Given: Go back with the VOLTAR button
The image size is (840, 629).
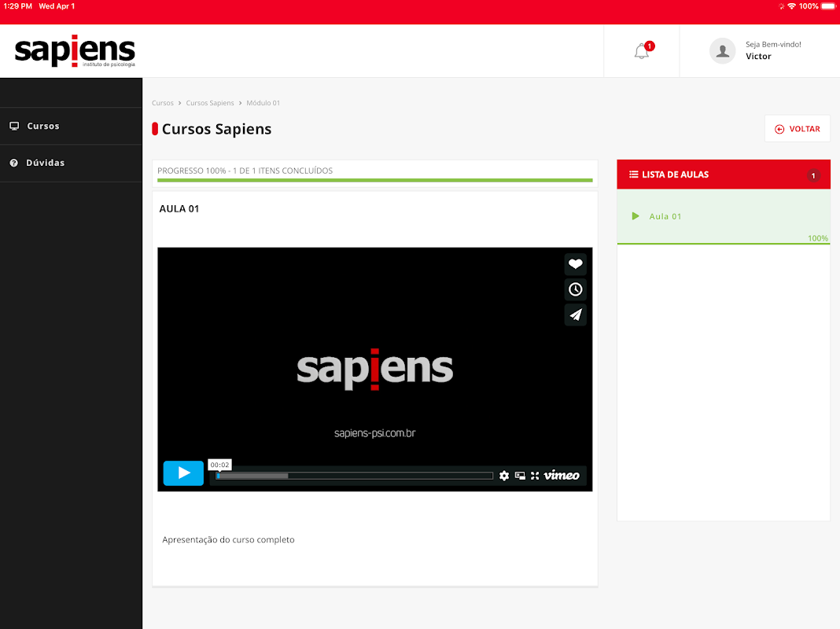Looking at the screenshot, I should [x=798, y=129].
